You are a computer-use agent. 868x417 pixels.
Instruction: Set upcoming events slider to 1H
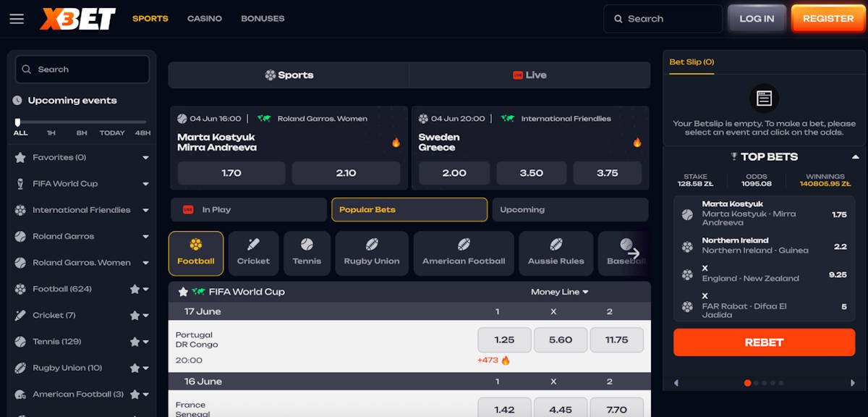tap(51, 133)
